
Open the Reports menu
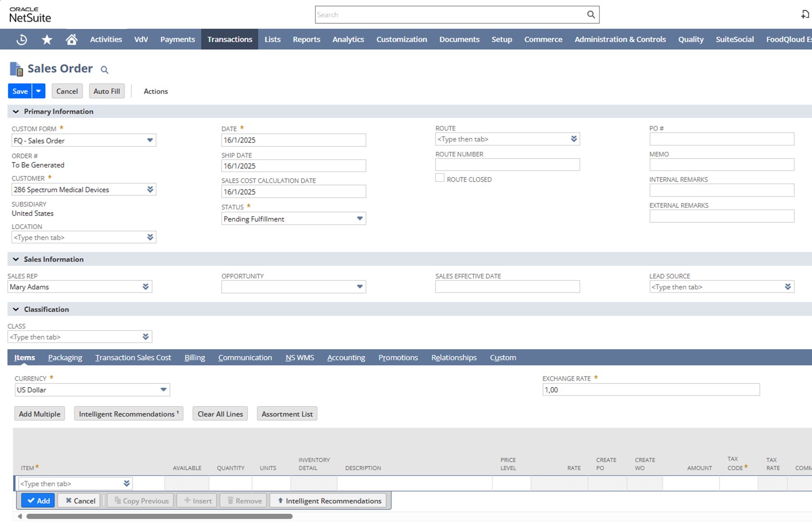click(306, 39)
